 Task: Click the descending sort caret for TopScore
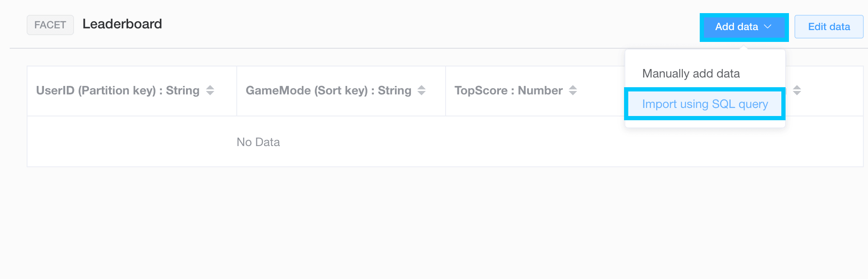pyautogui.click(x=573, y=93)
